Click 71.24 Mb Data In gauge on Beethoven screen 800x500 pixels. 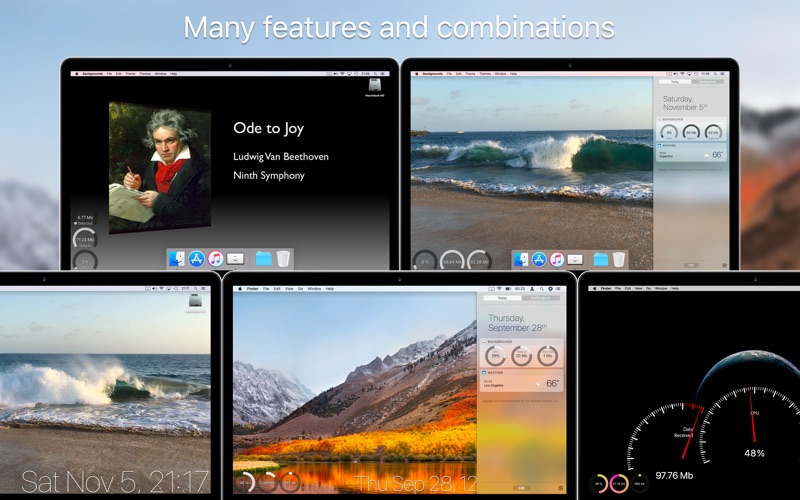pyautogui.click(x=85, y=239)
